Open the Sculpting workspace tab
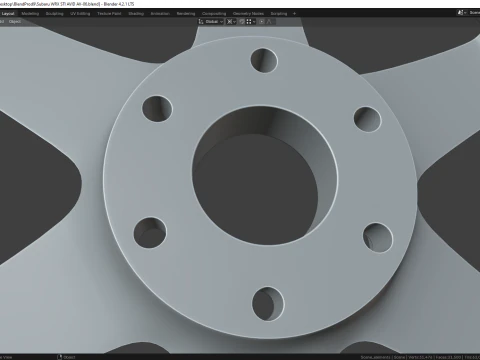Viewport: 480px width, 360px height. [54, 14]
